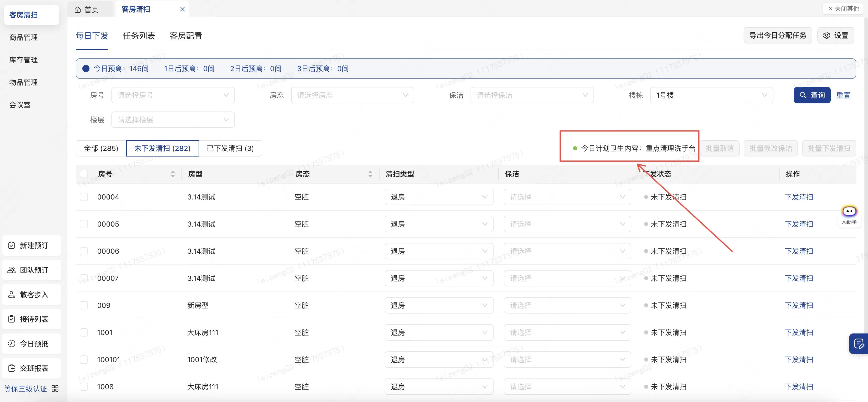Open the 房态 filter dropdown
The width and height of the screenshot is (868, 402).
tap(352, 95)
